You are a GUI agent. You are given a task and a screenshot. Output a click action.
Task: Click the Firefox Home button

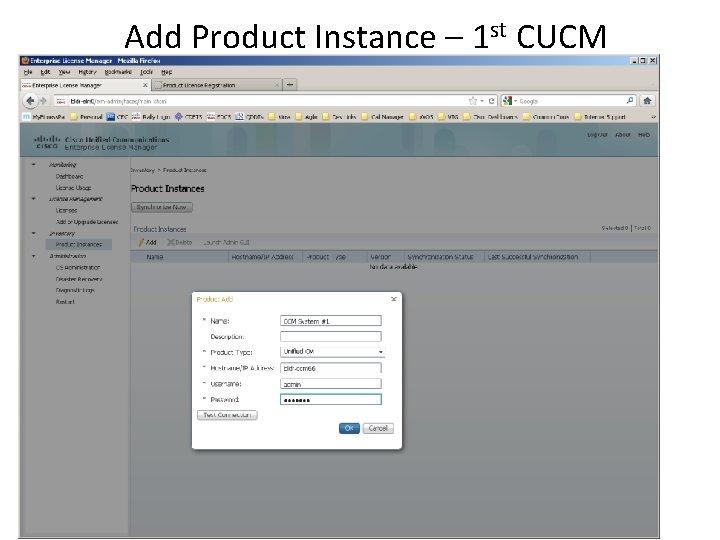(x=647, y=101)
